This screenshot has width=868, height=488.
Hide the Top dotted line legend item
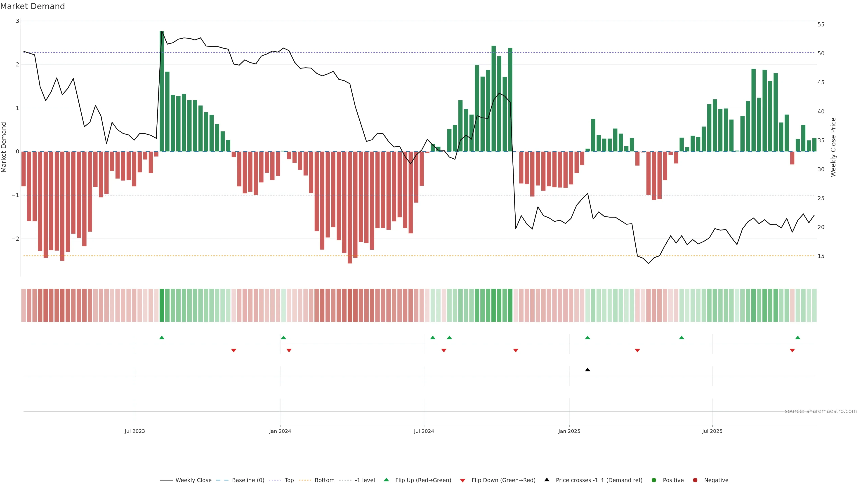pyautogui.click(x=289, y=480)
